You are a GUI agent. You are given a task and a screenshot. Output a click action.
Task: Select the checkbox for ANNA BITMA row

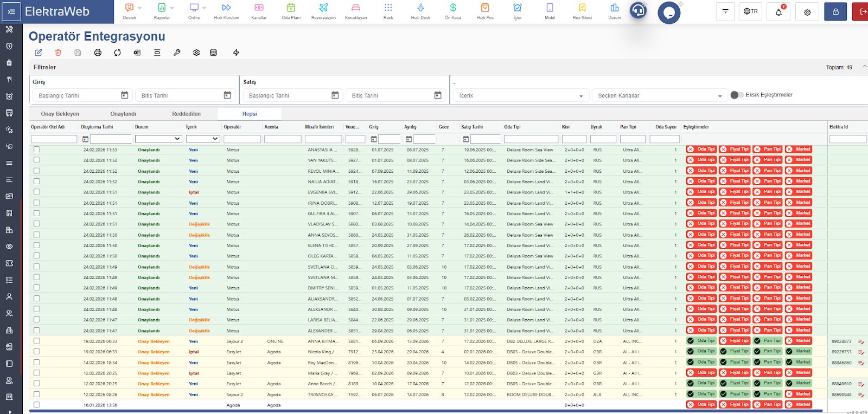tap(37, 341)
